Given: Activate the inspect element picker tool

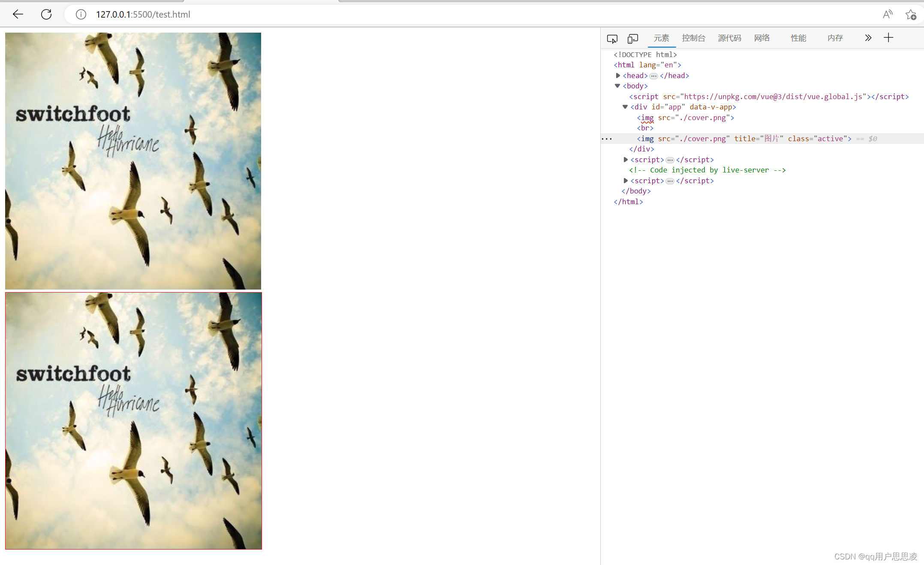Looking at the screenshot, I should [612, 39].
